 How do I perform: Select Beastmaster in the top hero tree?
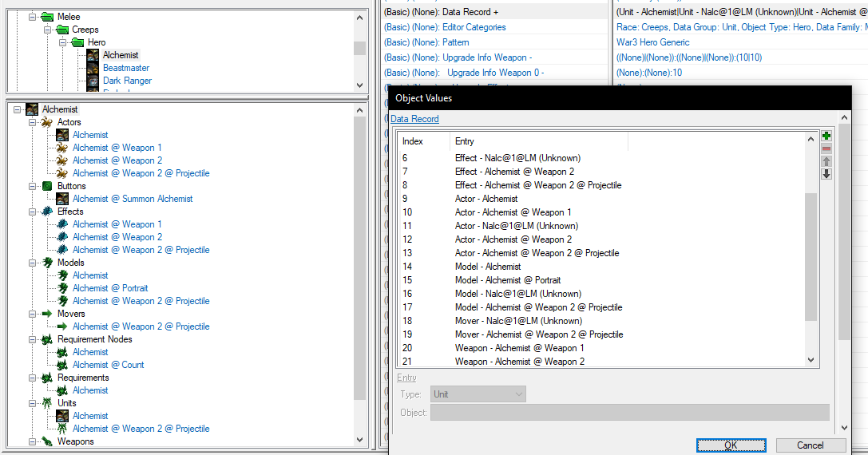pyautogui.click(x=126, y=68)
